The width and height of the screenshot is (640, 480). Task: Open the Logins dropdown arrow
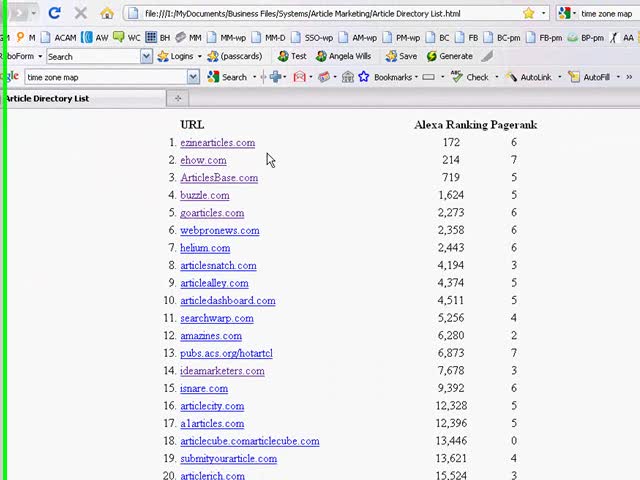(x=200, y=56)
